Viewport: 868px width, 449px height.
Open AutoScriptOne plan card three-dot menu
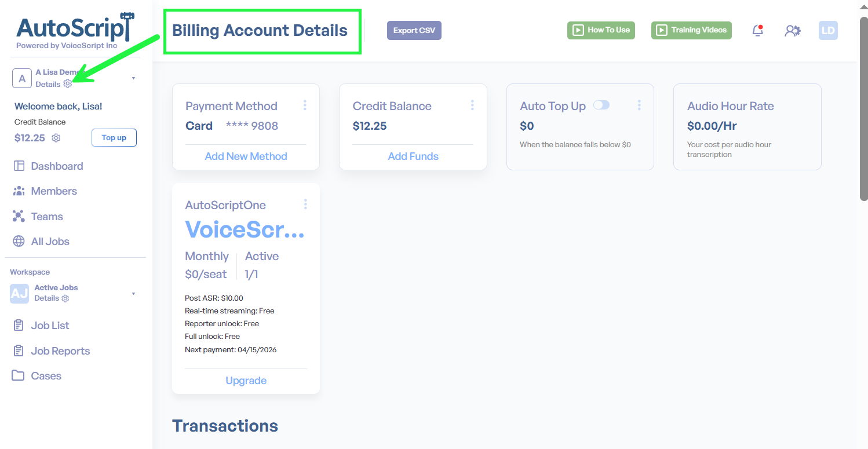point(305,204)
